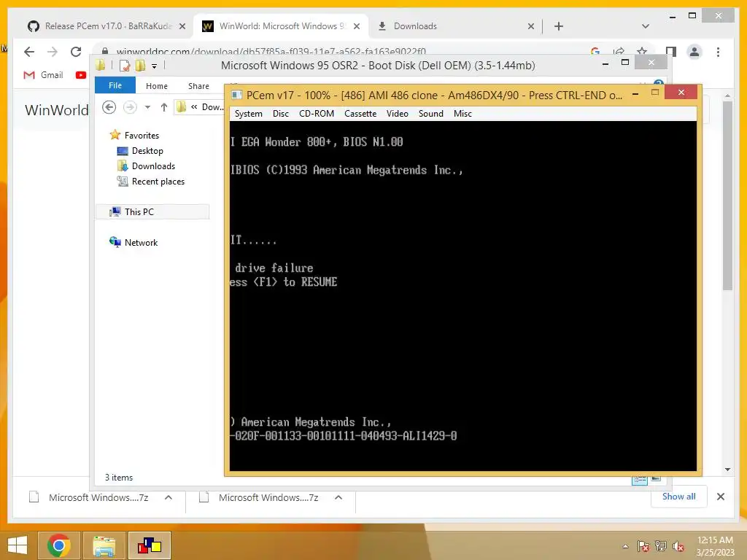The width and height of the screenshot is (747, 560).
Task: Close the Release PCem v17.0 tab
Action: [182, 26]
